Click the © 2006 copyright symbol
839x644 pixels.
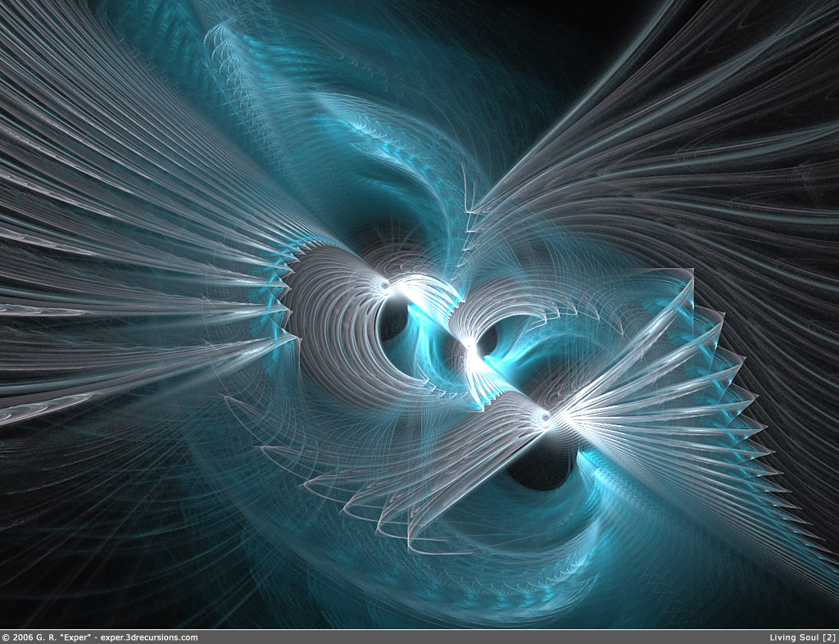6,637
